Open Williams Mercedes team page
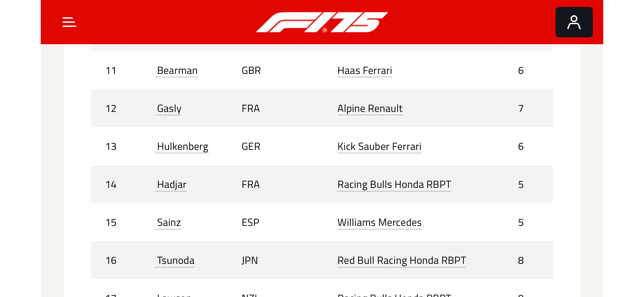This screenshot has height=297, width=644. 380,222
